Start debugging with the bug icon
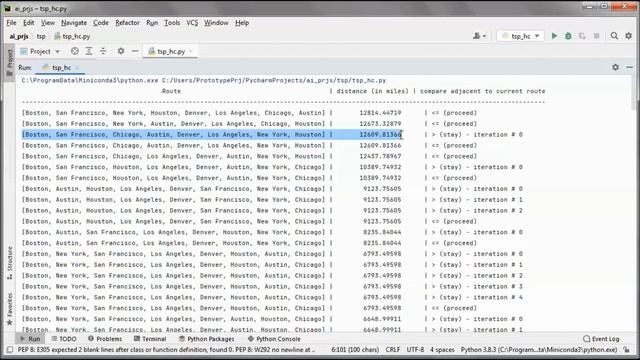 pyautogui.click(x=568, y=36)
